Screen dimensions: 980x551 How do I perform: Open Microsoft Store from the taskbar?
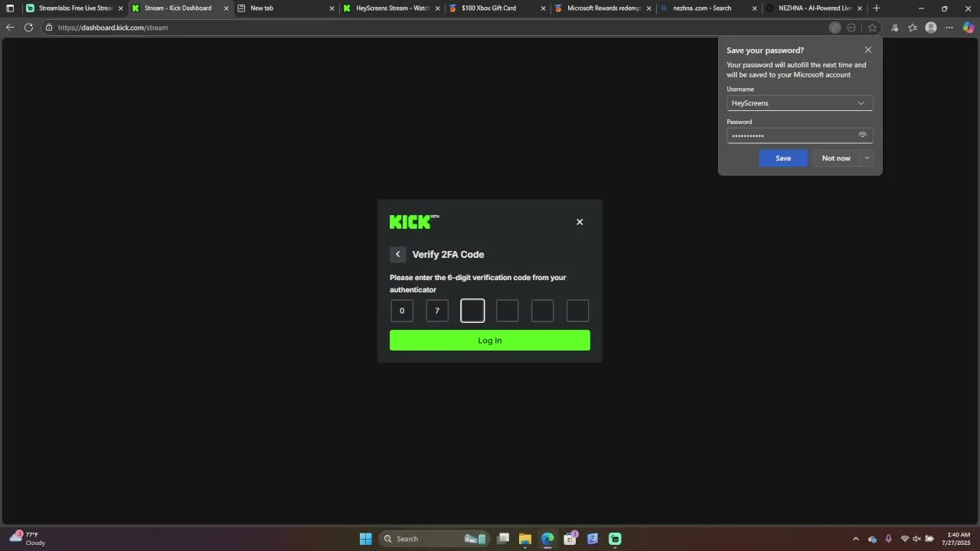570,539
